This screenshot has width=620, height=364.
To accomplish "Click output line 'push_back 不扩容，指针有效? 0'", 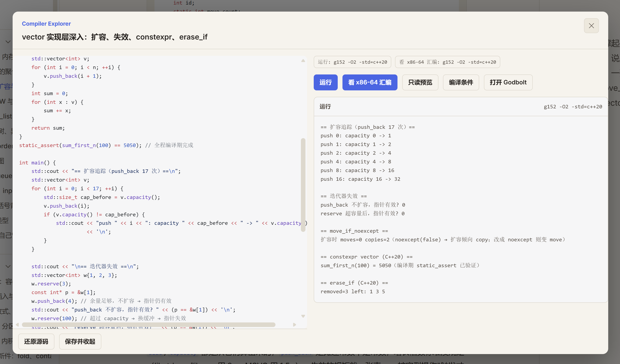I will click(x=363, y=205).
